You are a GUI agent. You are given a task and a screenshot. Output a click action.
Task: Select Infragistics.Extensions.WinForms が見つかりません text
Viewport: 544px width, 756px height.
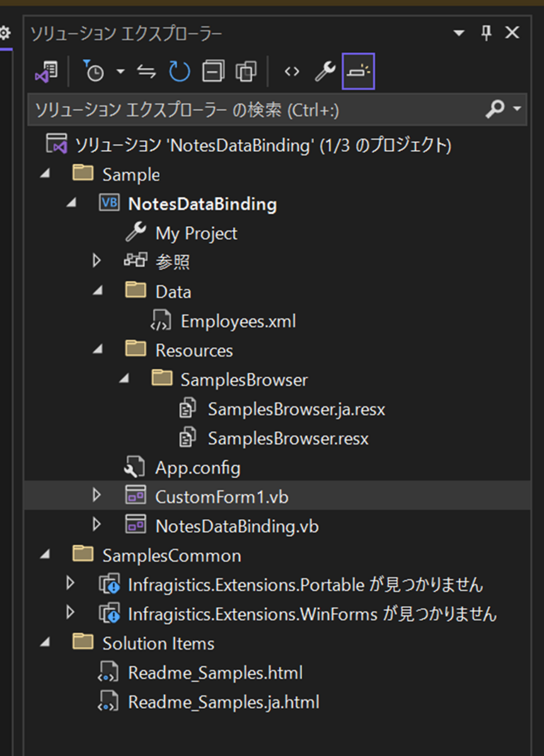tap(312, 614)
